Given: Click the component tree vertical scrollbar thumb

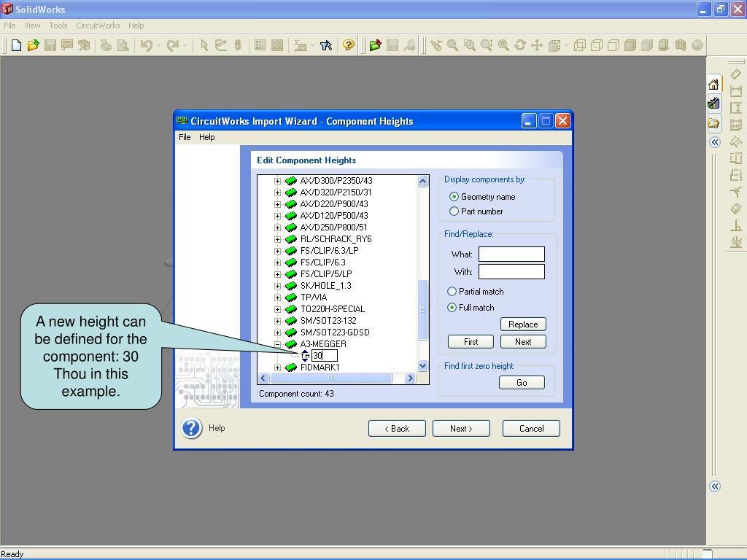Looking at the screenshot, I should [x=422, y=310].
